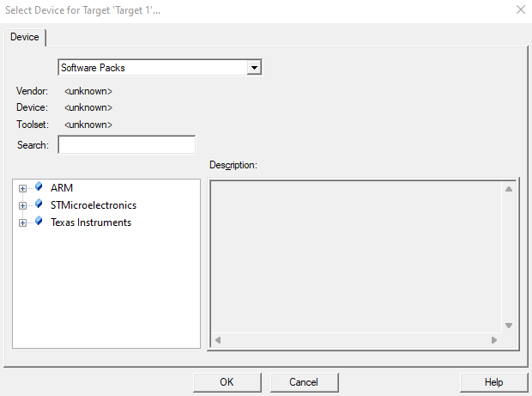Image resolution: width=532 pixels, height=396 pixels.
Task: Focus the Search input field
Action: click(126, 144)
